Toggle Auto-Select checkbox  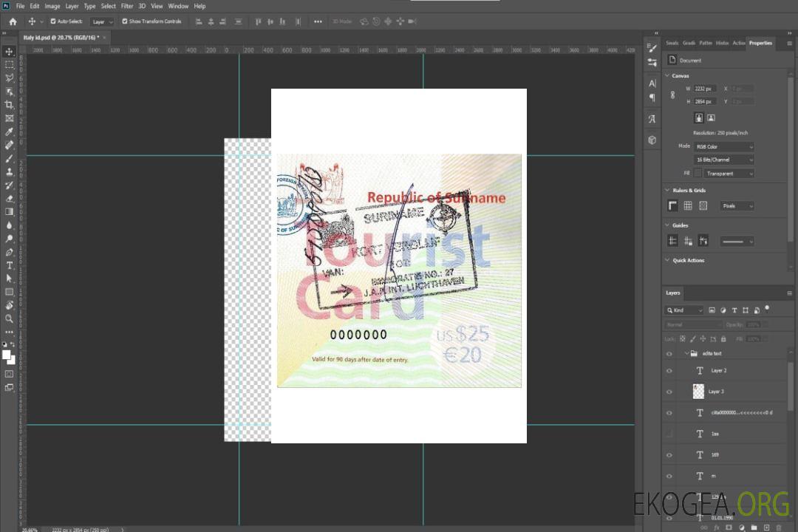click(x=53, y=21)
